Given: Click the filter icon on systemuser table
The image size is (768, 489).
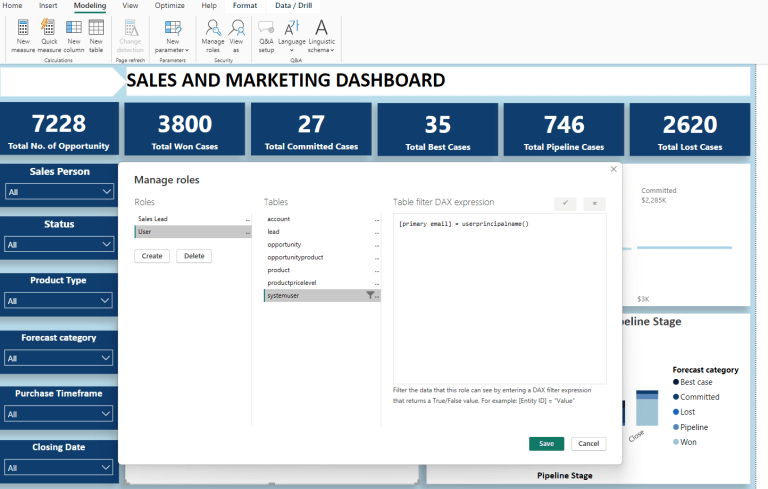Looking at the screenshot, I should (370, 295).
